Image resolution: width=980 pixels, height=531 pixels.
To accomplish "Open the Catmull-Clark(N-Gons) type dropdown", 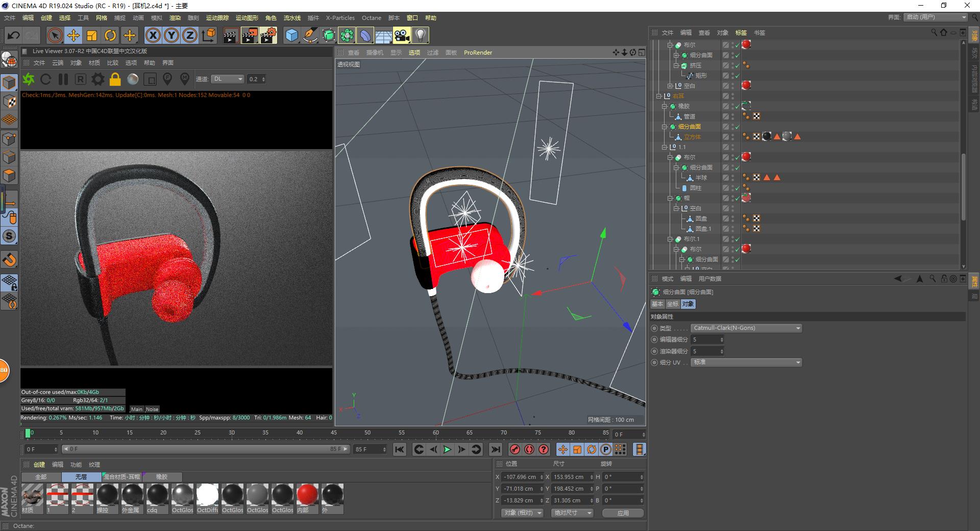I will tap(746, 328).
